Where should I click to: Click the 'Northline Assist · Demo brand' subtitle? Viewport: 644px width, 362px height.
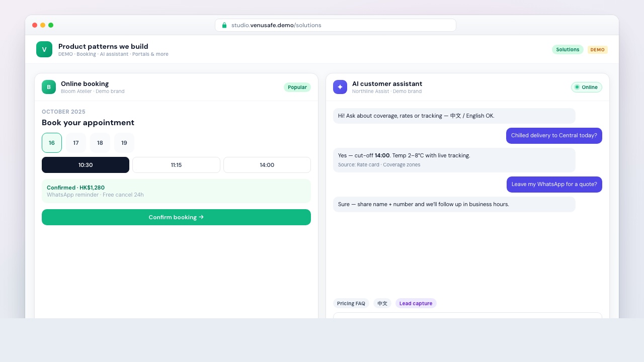click(387, 92)
